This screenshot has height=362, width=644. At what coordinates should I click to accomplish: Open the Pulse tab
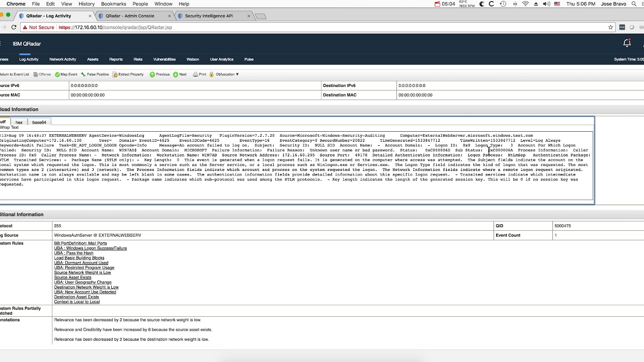pos(249,59)
